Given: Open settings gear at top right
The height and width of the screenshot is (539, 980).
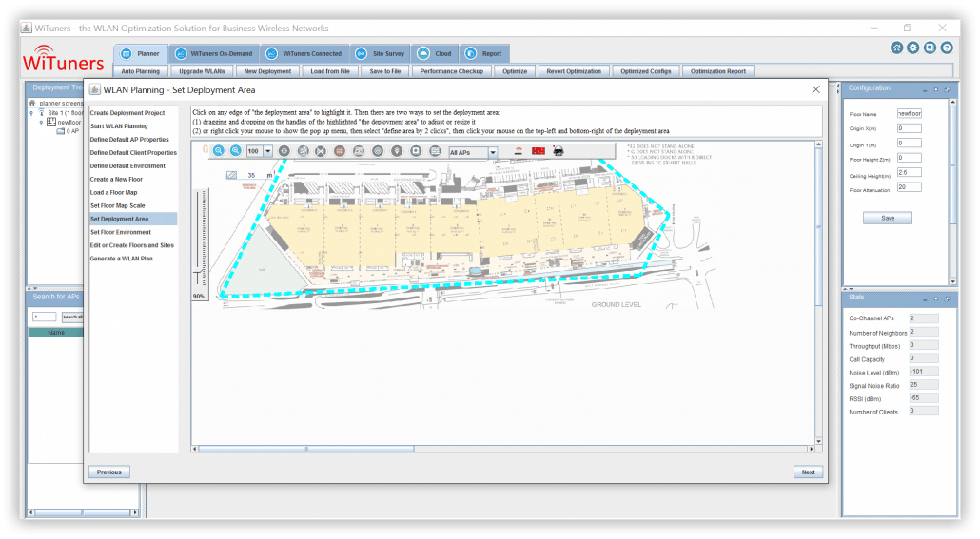Looking at the screenshot, I should pos(913,48).
